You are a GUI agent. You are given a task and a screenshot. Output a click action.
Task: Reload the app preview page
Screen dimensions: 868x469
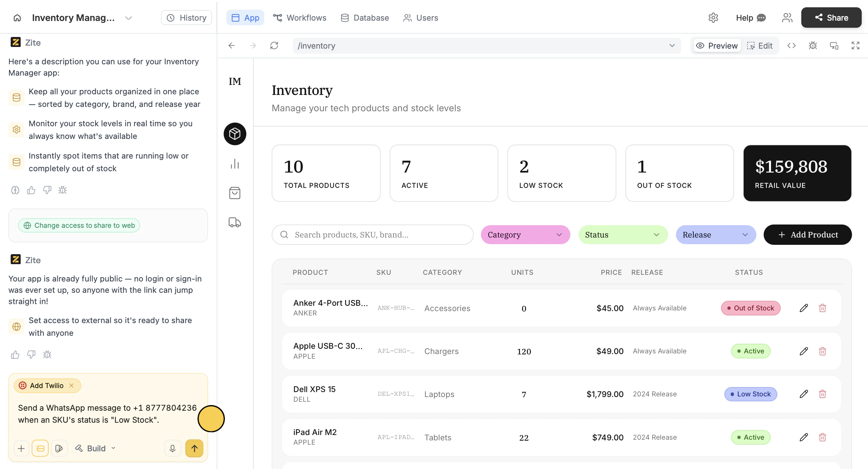click(x=274, y=45)
